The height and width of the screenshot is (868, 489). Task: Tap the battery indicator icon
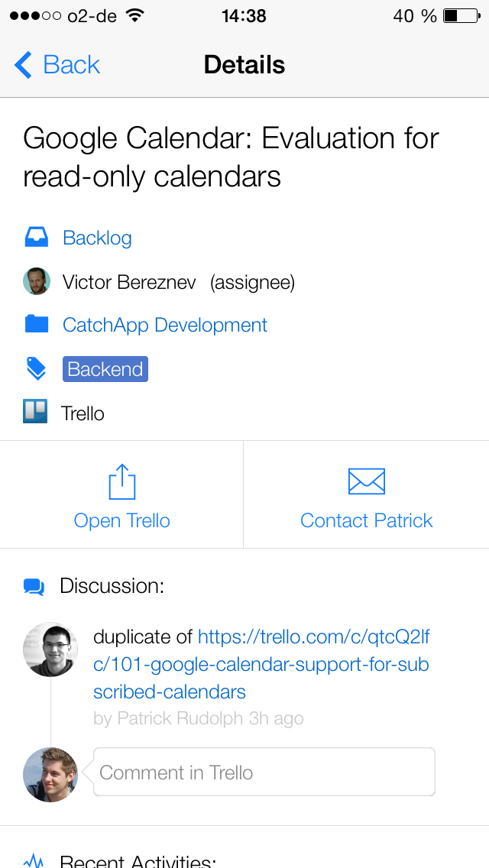tap(461, 16)
